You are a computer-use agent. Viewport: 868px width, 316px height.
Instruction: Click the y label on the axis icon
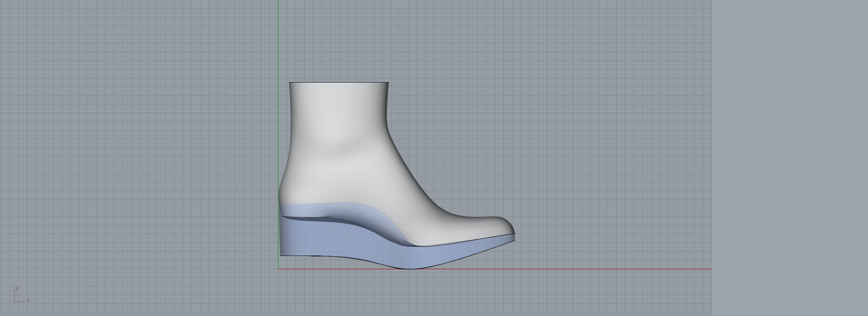tap(28, 300)
